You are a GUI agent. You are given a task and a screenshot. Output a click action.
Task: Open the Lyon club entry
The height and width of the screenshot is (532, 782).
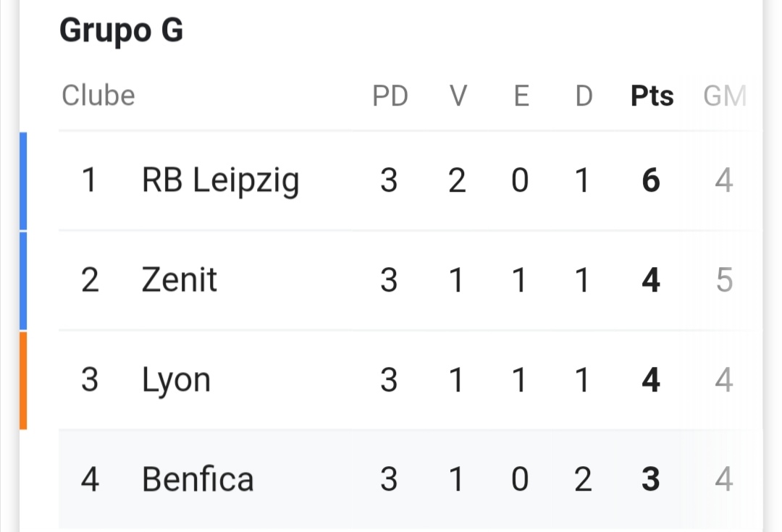[176, 381]
